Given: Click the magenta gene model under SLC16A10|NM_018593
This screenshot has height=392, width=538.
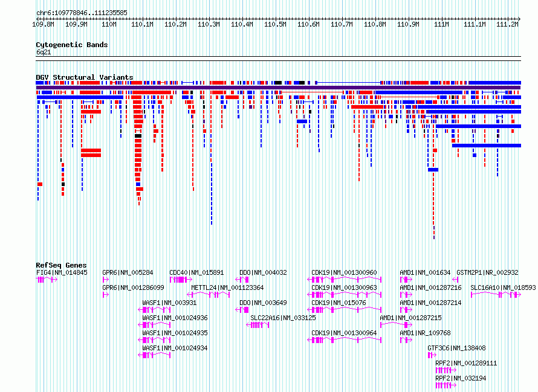Looking at the screenshot, I should pos(496,295).
